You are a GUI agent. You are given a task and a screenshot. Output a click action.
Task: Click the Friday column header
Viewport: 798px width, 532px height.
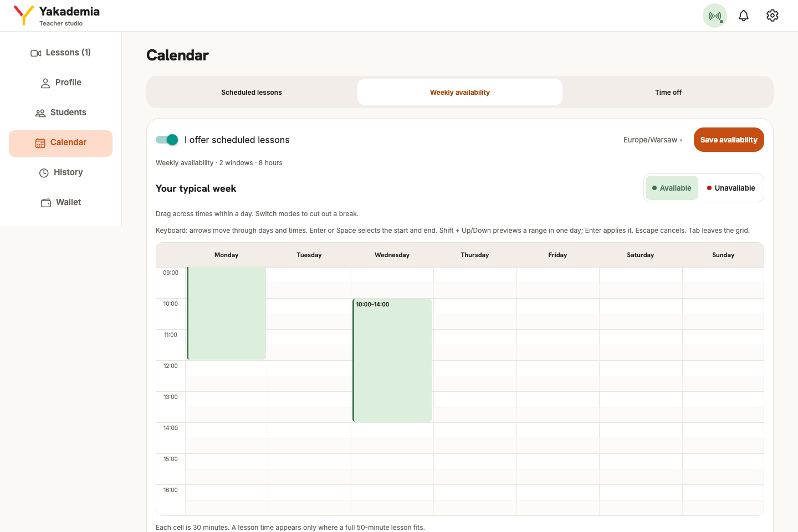557,255
